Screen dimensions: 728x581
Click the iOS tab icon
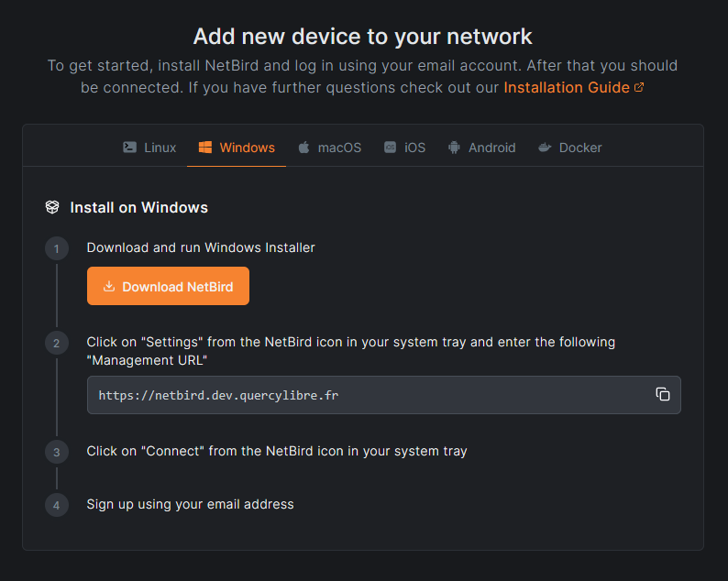pyautogui.click(x=391, y=148)
